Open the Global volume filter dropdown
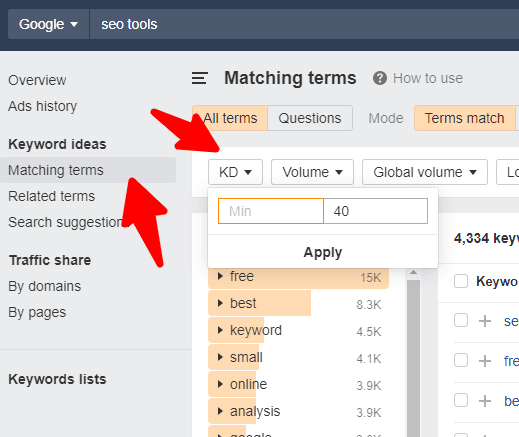Screen dimensions: 519x437 coord(425,172)
